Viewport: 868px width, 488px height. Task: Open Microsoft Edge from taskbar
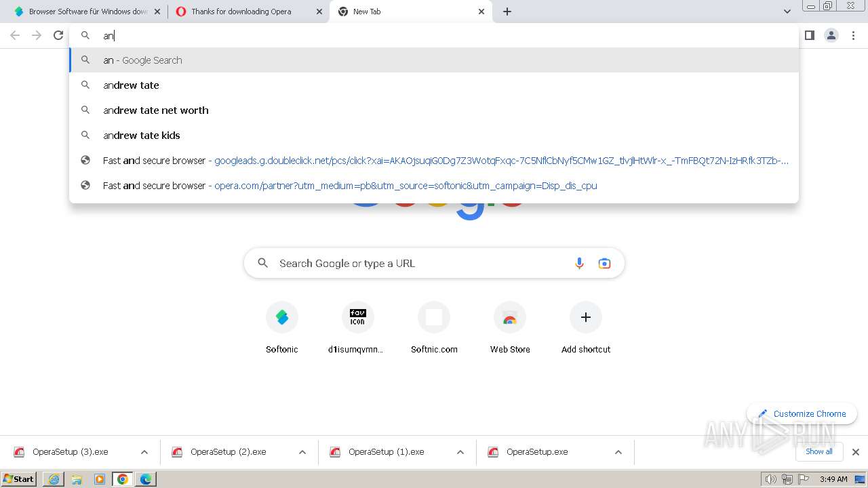point(146,479)
